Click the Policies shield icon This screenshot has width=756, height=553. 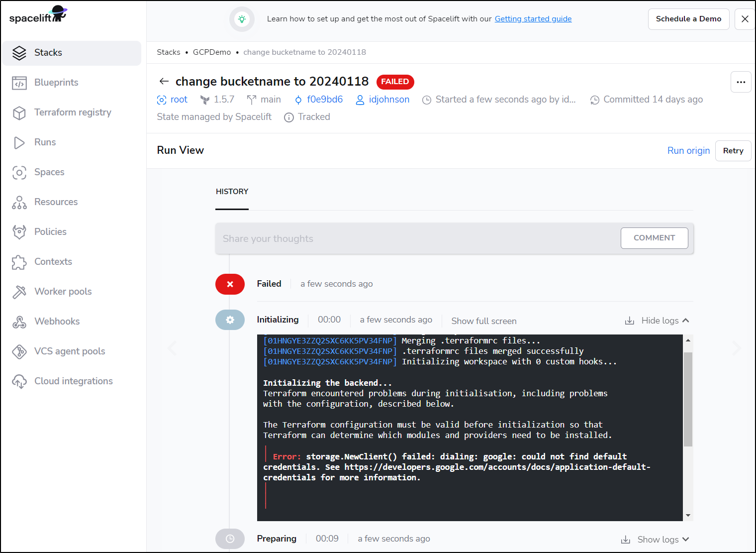19,232
